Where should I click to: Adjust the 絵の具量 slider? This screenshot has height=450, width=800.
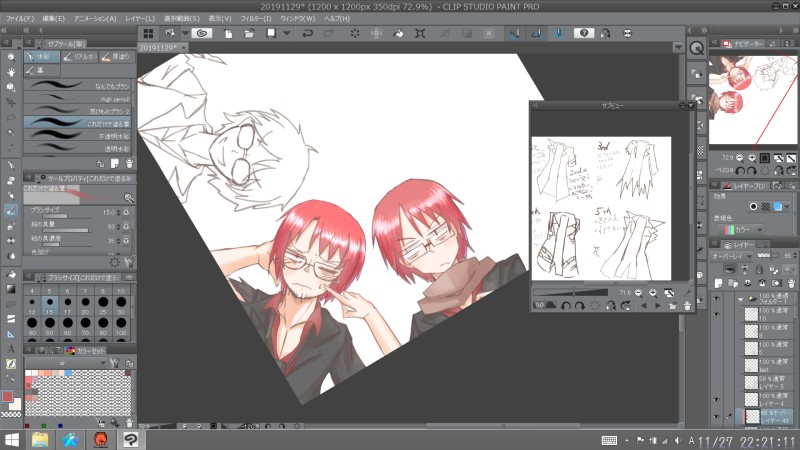pos(65,230)
